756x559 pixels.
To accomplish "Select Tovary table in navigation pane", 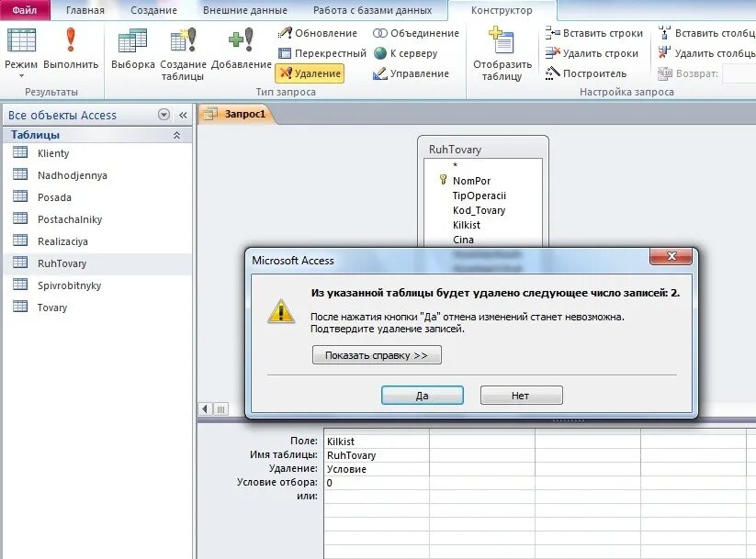I will (97, 307).
